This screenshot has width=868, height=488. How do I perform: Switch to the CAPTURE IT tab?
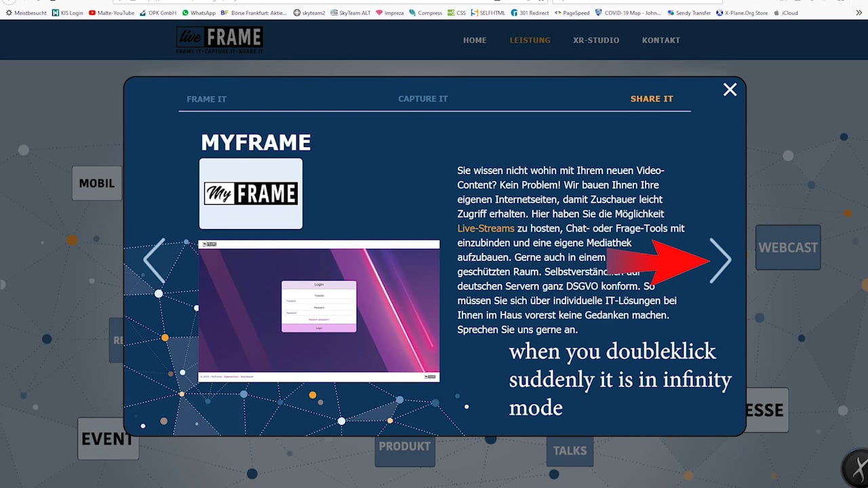422,99
